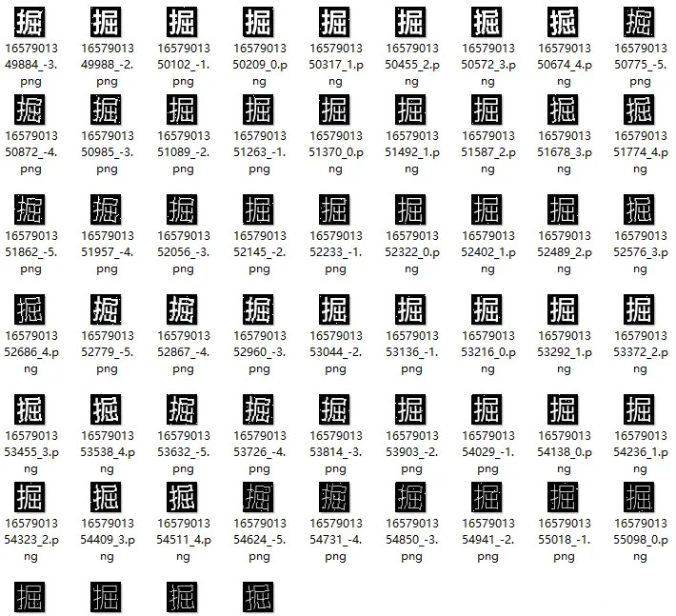Click the 1657901350317_1.png image icon

click(334, 22)
